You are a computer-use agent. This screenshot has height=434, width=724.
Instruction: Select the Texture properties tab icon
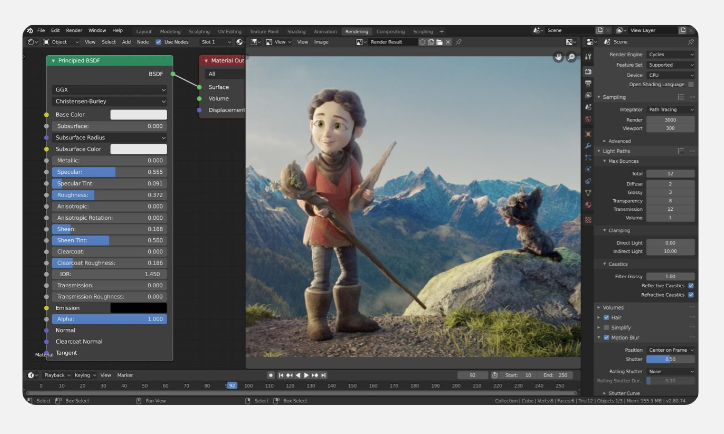pos(588,220)
